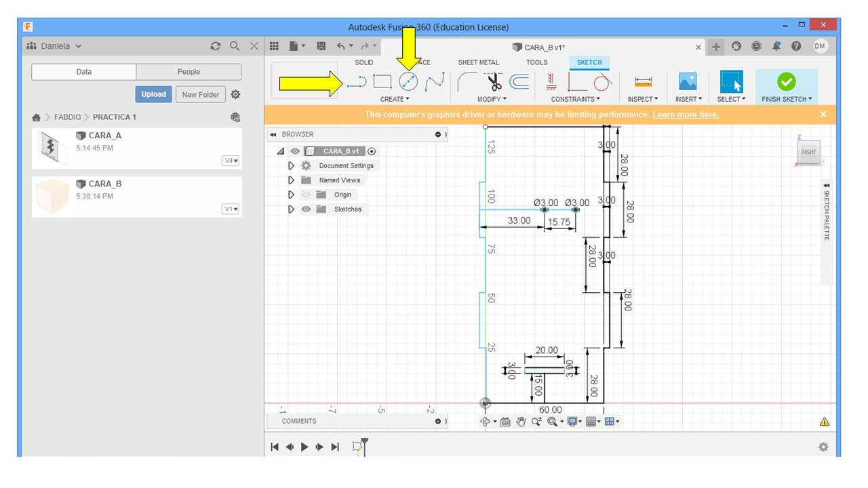The height and width of the screenshot is (488, 868).
Task: Open the CARA_B version V1 dropdown
Action: coord(231,209)
